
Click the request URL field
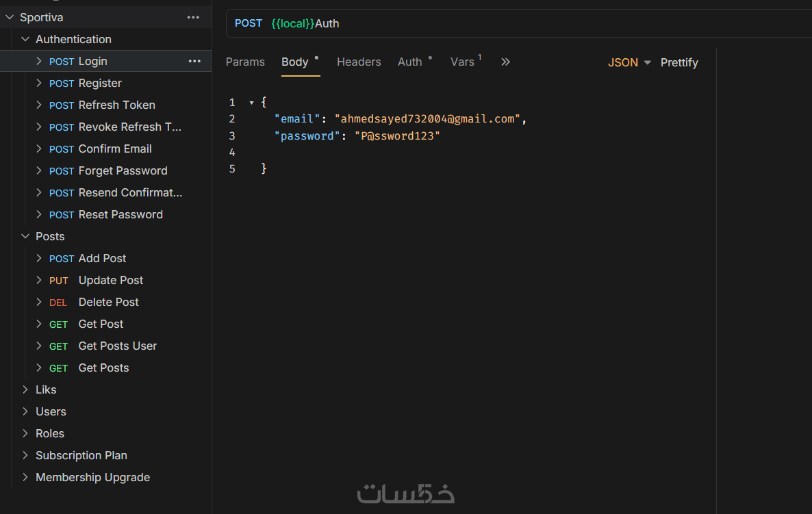point(479,23)
